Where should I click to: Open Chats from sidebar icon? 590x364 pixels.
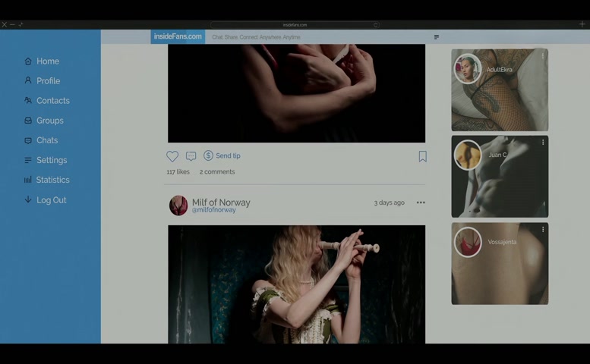(28, 140)
